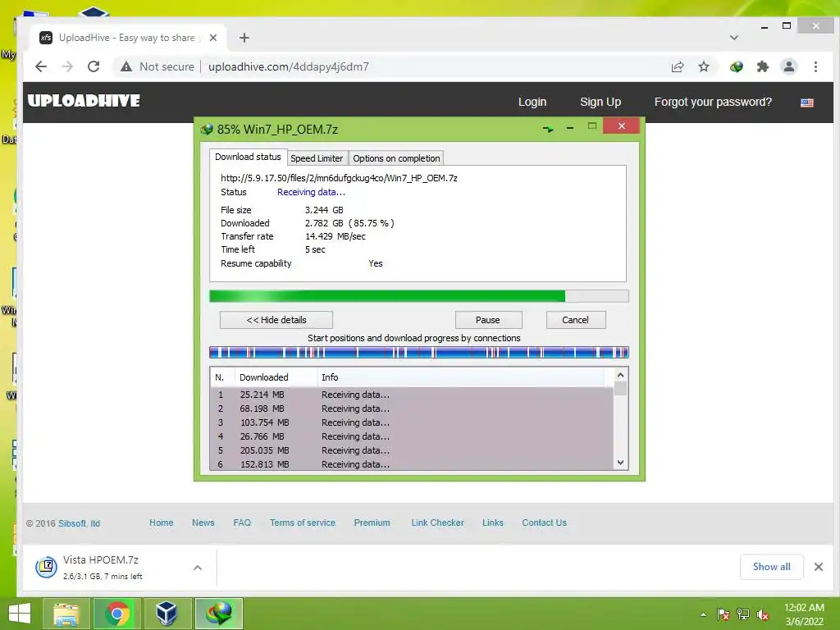Open the Terms of service footer link
Screen dimensions: 840x630
click(303, 523)
